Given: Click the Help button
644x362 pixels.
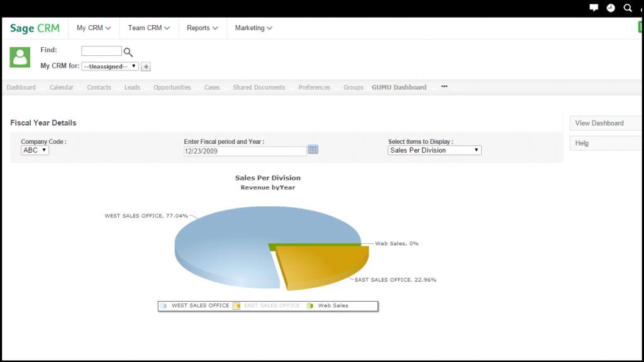Looking at the screenshot, I should 606,143.
